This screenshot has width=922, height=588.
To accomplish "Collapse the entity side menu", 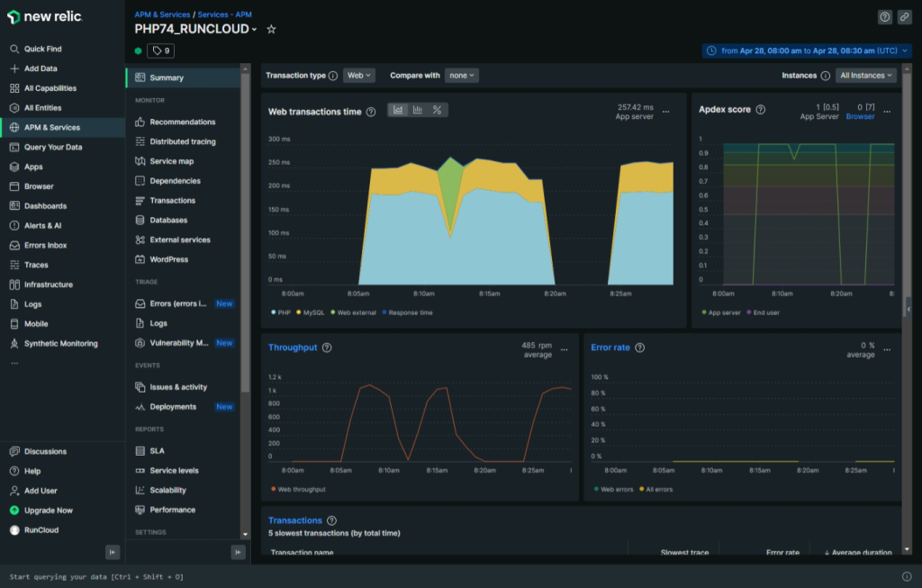I will pyautogui.click(x=238, y=552).
